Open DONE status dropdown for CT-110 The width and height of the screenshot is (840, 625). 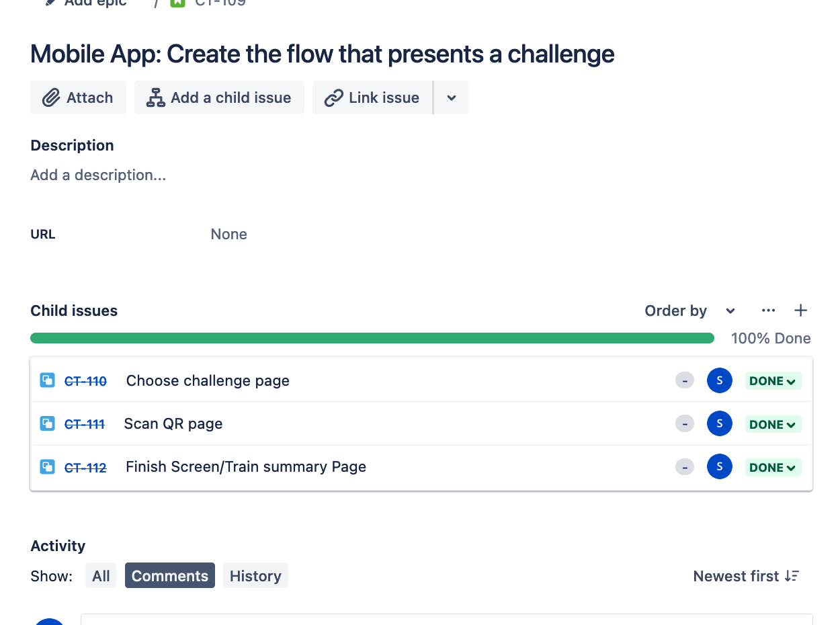[x=773, y=381]
